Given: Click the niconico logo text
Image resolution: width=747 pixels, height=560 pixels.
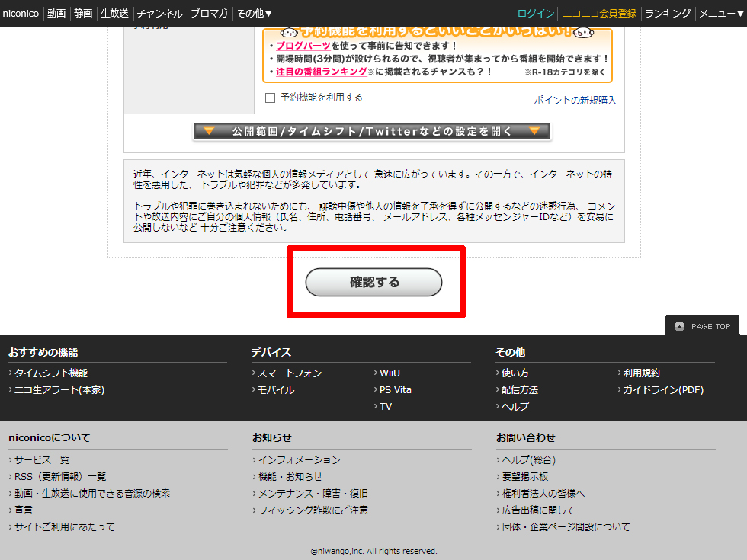Looking at the screenshot, I should click(x=21, y=14).
